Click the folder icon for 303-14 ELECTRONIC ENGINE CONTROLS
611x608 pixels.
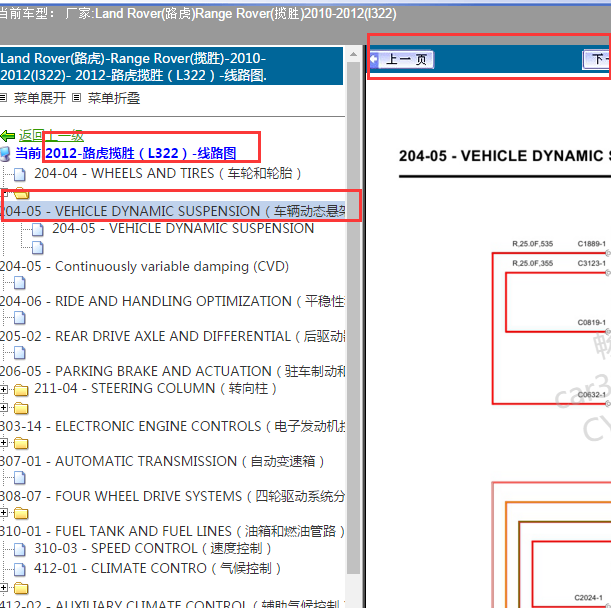pos(21,408)
